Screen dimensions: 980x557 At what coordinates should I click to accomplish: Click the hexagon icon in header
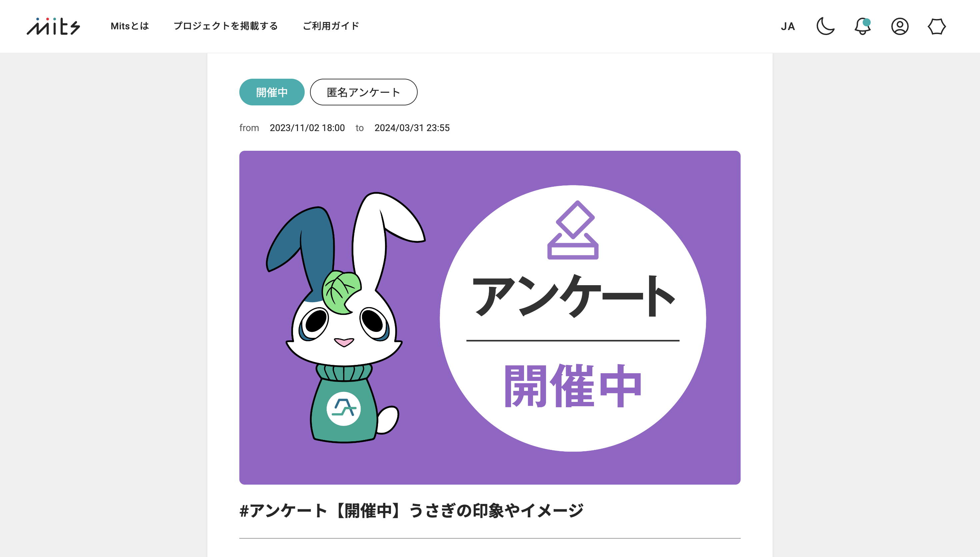(937, 26)
